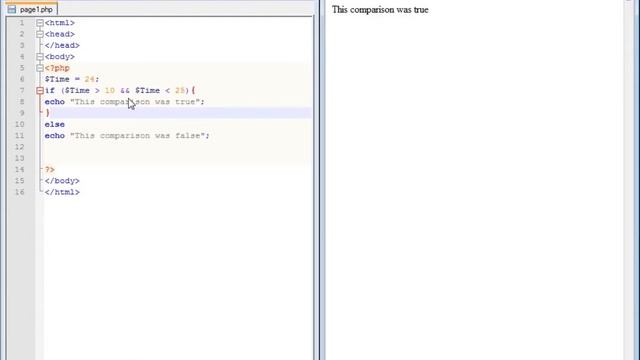
Task: Collapse the if-block fold marker on line 7
Action: tap(40, 91)
